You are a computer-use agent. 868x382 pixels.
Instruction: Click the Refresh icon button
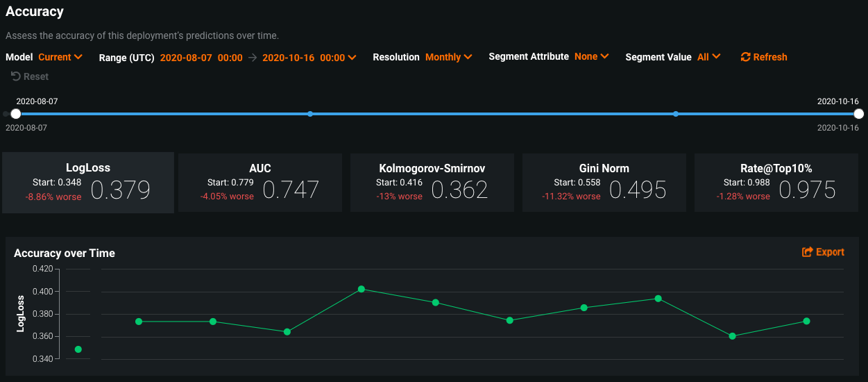pyautogui.click(x=746, y=57)
